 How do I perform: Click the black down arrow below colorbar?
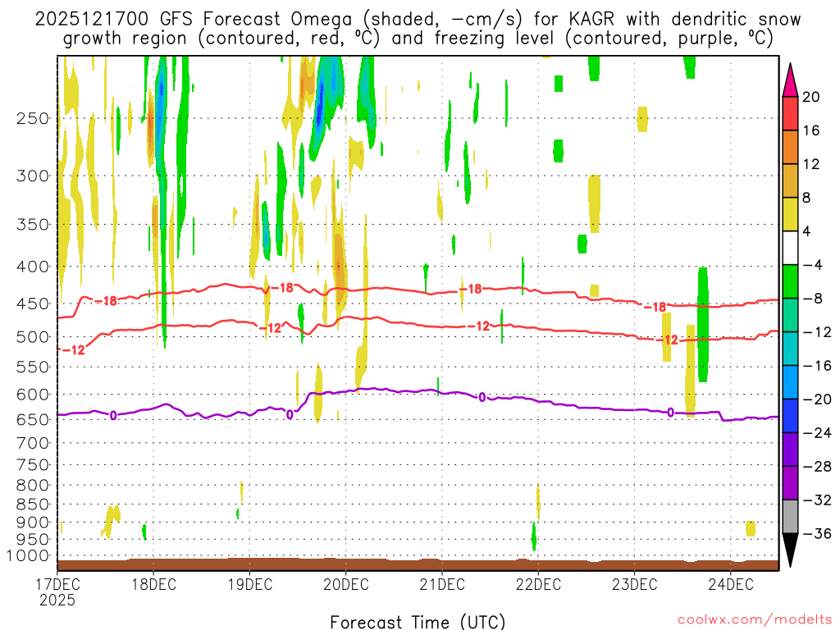coord(791,551)
